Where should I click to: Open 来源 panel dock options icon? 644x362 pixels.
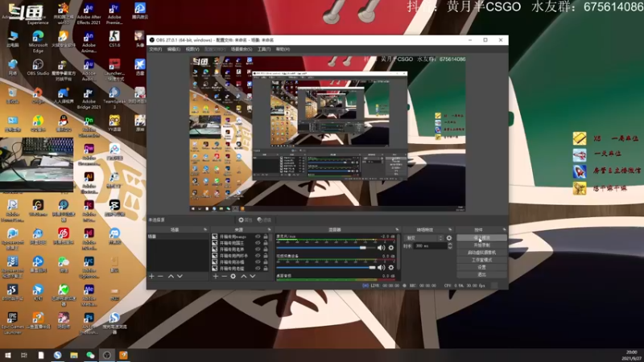coord(269,229)
